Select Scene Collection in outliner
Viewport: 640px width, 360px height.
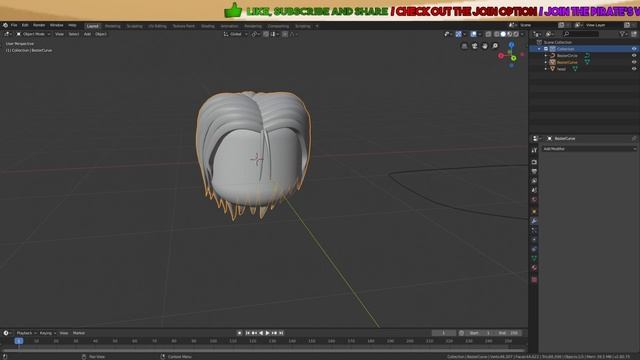click(x=558, y=42)
